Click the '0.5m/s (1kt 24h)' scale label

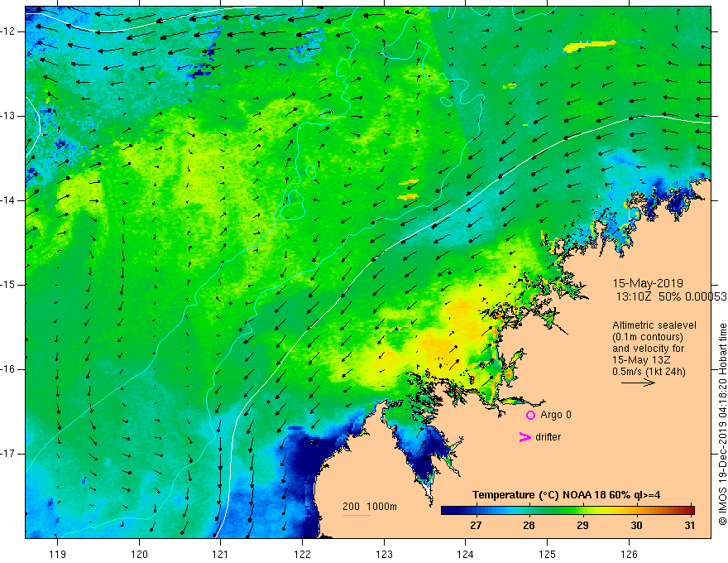click(649, 372)
